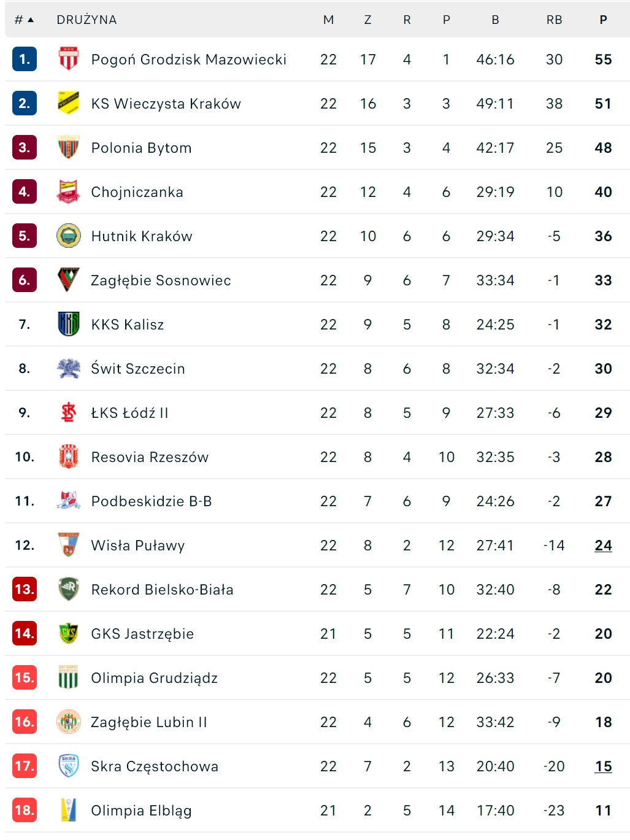Click Pogoń Grodzisk Mazowiecki club crest
The image size is (630, 840).
68,59
